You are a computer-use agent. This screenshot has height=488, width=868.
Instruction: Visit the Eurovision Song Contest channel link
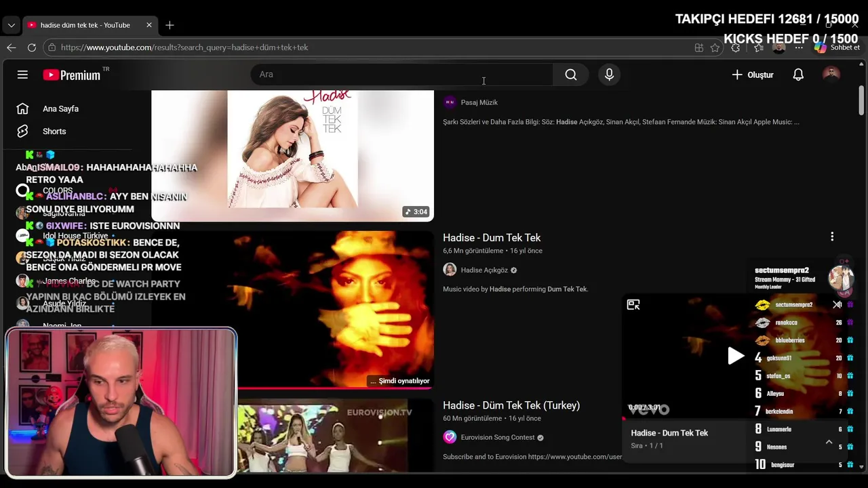[498, 438]
